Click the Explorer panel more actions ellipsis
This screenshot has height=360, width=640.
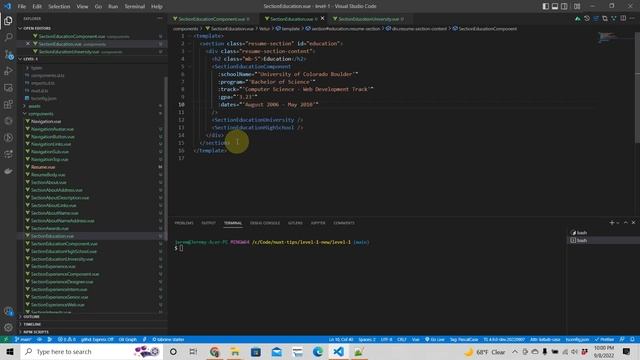click(x=160, y=18)
